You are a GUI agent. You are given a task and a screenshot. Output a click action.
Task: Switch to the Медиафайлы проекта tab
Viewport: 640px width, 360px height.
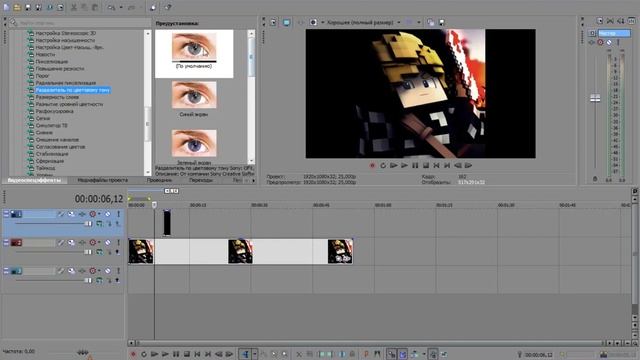click(102, 180)
